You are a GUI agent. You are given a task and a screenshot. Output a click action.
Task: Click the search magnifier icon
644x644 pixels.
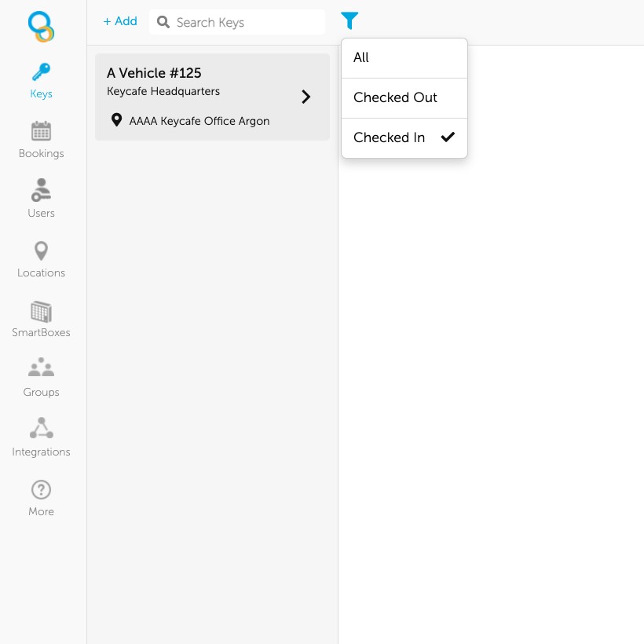(163, 23)
